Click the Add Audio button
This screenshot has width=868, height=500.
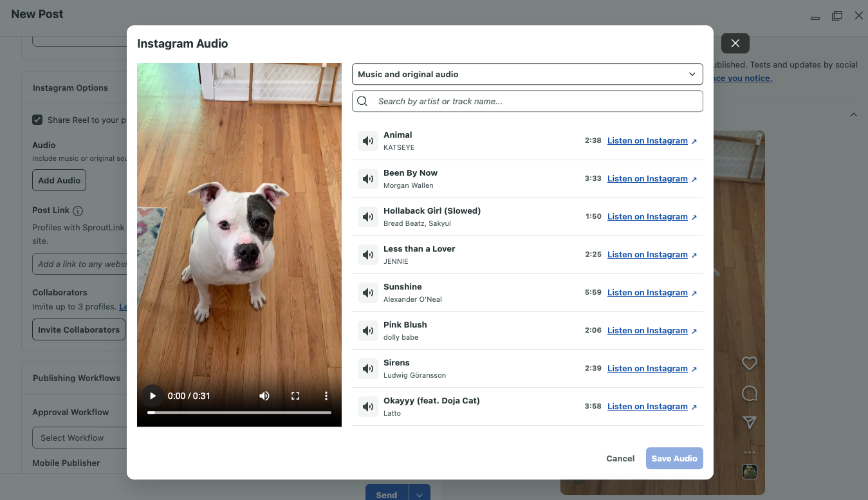pyautogui.click(x=59, y=180)
